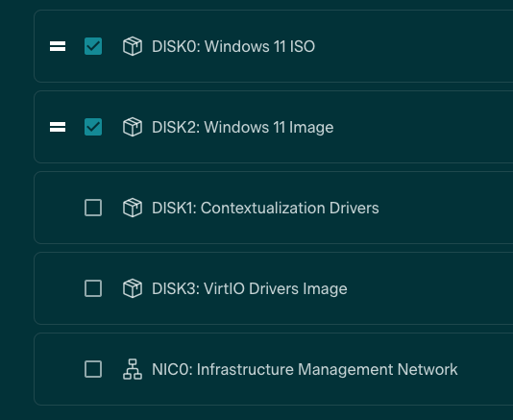The height and width of the screenshot is (420, 513).
Task: Click the box icon beside DISK1
Action: click(133, 208)
